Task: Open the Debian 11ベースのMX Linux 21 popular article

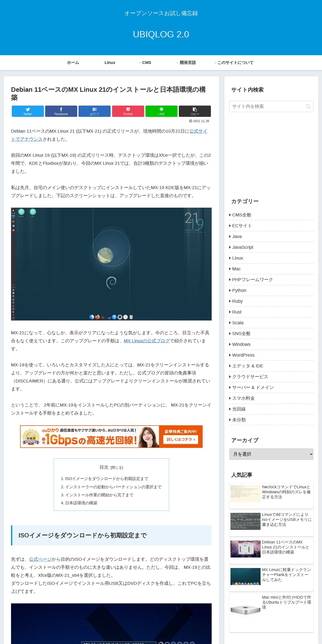Action: coord(271,551)
